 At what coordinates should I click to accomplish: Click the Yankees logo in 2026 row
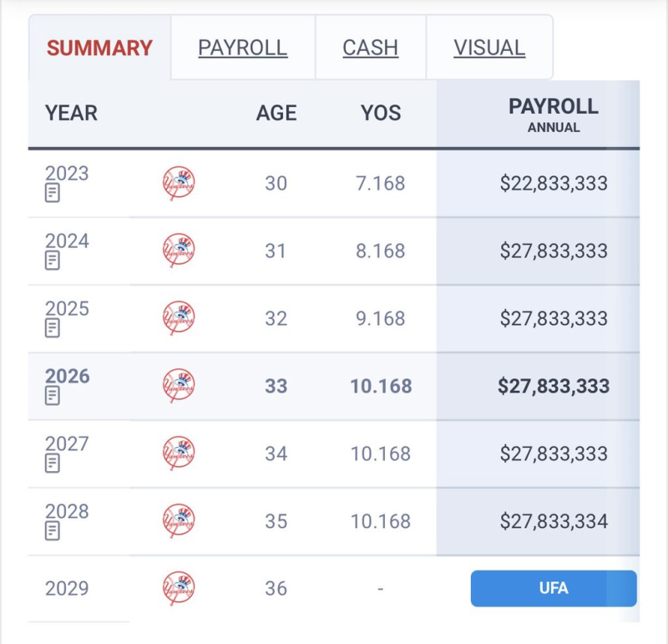(179, 386)
